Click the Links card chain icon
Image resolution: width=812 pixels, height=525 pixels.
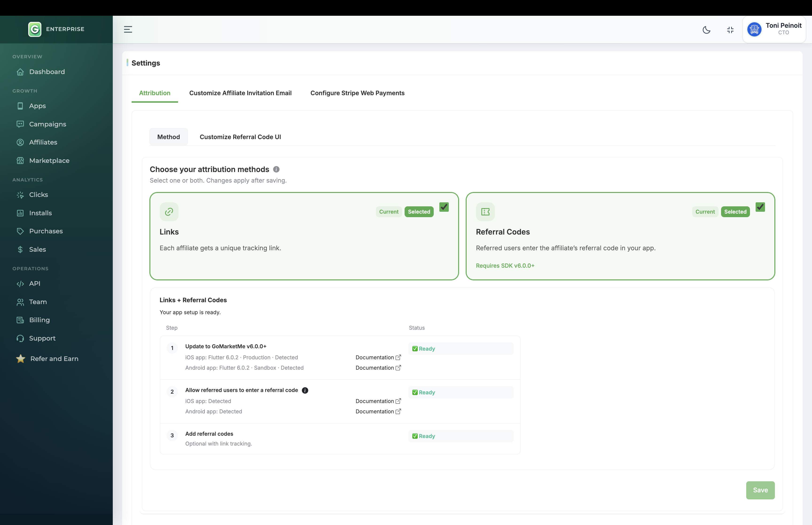pyautogui.click(x=169, y=212)
